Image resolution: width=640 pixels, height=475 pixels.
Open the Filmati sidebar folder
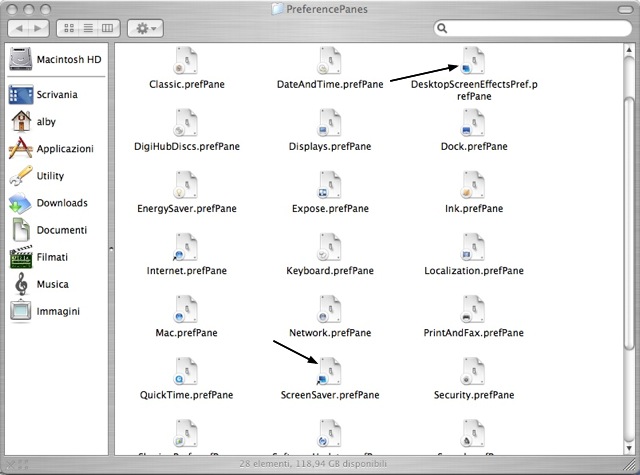tap(39, 257)
